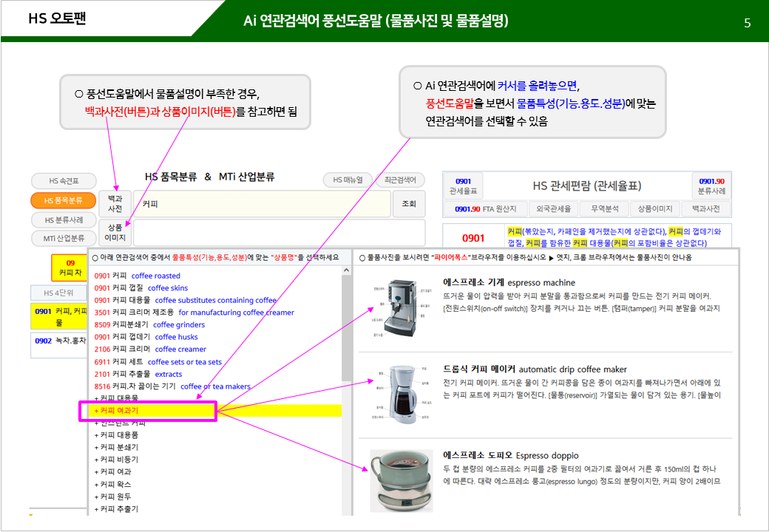The width and height of the screenshot is (769, 532).
Task: Click the drip coffee maker product image
Action: [x=402, y=394]
